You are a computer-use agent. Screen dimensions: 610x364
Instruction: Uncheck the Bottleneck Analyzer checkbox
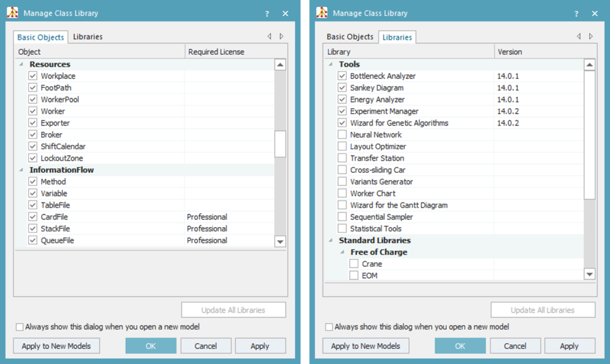(342, 76)
